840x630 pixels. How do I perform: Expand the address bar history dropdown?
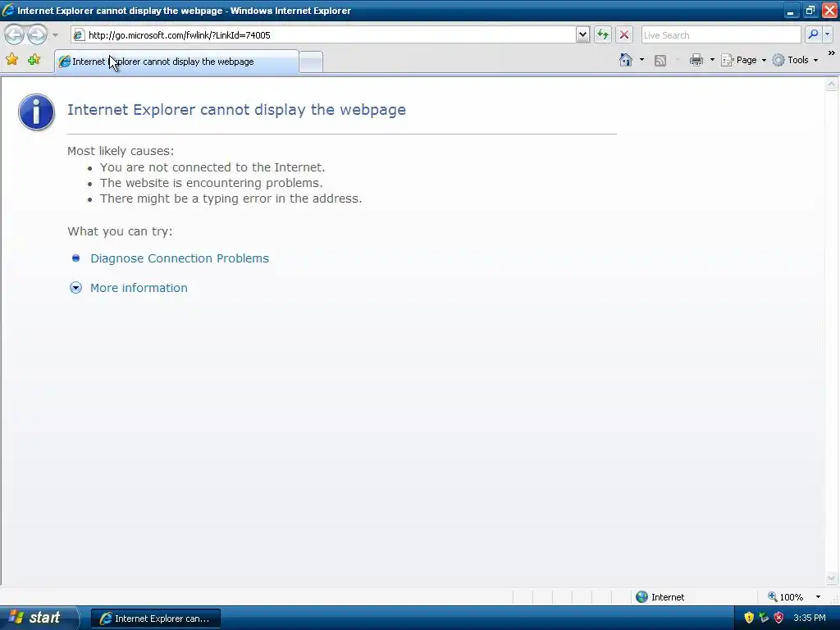tap(583, 35)
